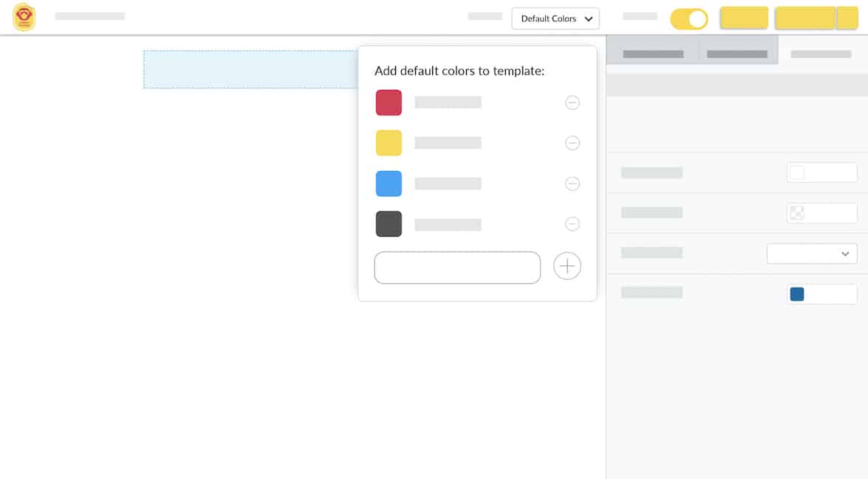
Task: Remove the red default color
Action: point(572,102)
